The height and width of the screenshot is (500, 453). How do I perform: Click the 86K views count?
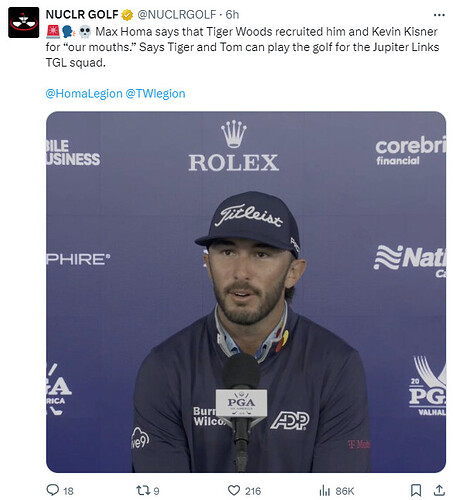(x=345, y=491)
